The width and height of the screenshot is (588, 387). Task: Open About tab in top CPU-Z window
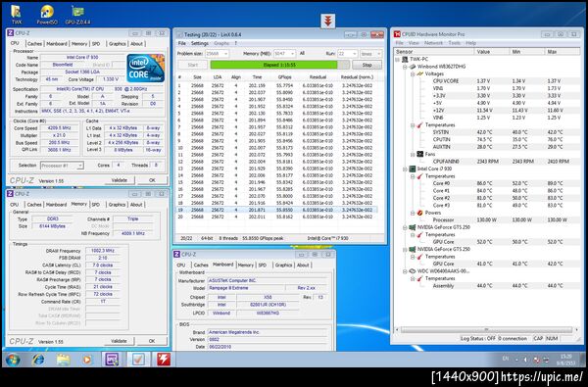(136, 44)
